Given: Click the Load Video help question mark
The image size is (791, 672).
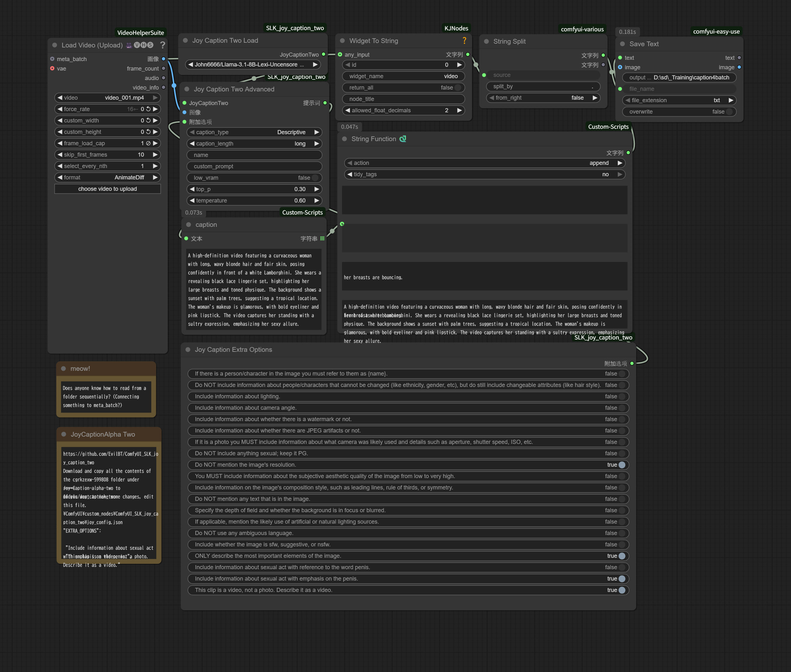Looking at the screenshot, I should tap(163, 45).
